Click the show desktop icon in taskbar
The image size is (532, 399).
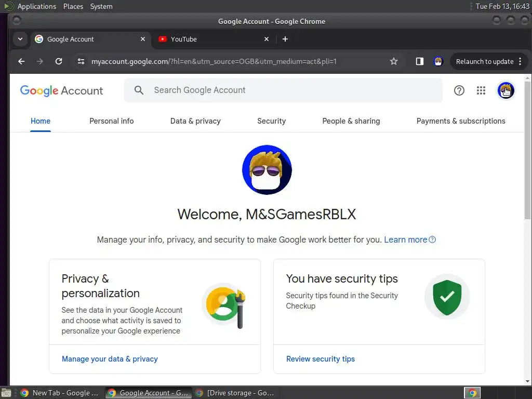point(6,393)
